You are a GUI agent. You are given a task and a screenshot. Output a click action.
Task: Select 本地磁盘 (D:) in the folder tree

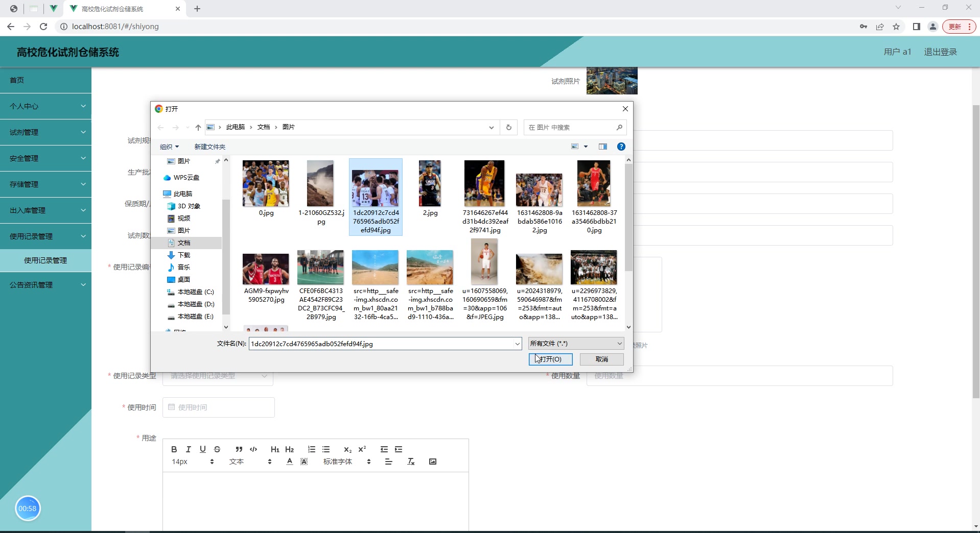[x=196, y=304]
